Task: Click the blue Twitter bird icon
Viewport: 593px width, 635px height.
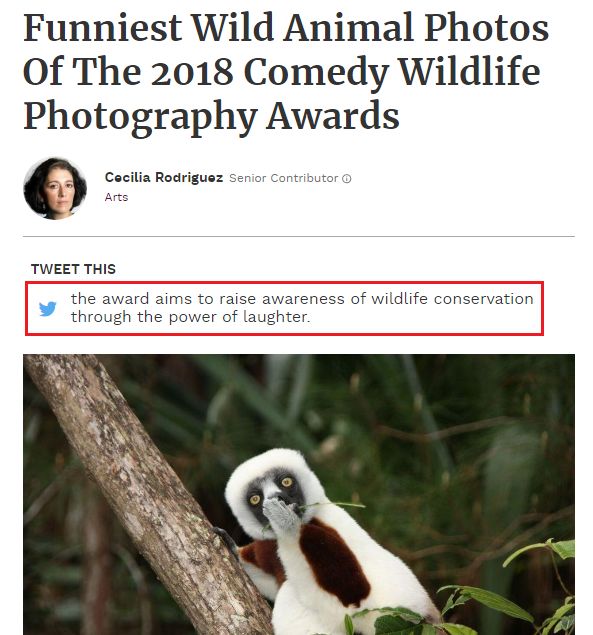Action: pos(48,309)
